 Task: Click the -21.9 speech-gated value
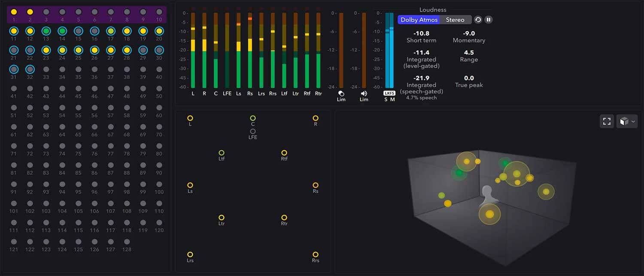point(421,78)
